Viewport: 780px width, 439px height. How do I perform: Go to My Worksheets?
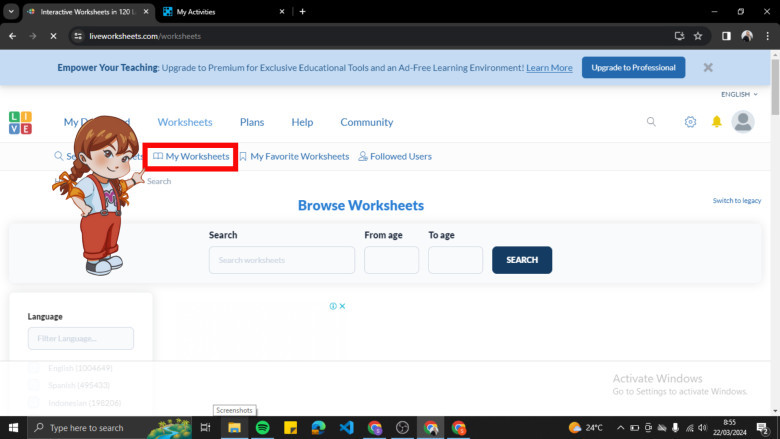click(x=191, y=157)
